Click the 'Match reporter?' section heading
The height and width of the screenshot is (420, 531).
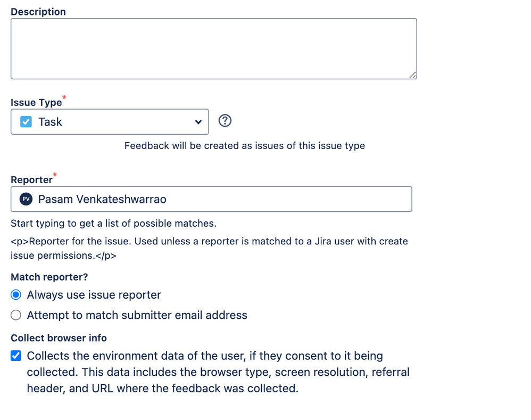[x=49, y=277]
